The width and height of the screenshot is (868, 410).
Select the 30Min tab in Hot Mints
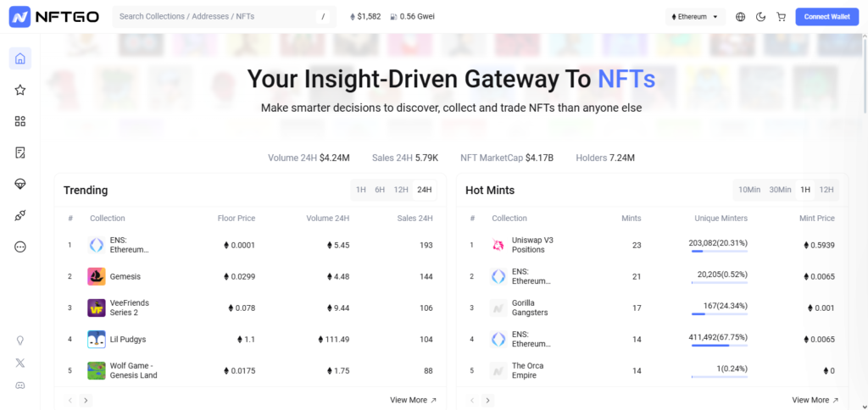coord(780,190)
